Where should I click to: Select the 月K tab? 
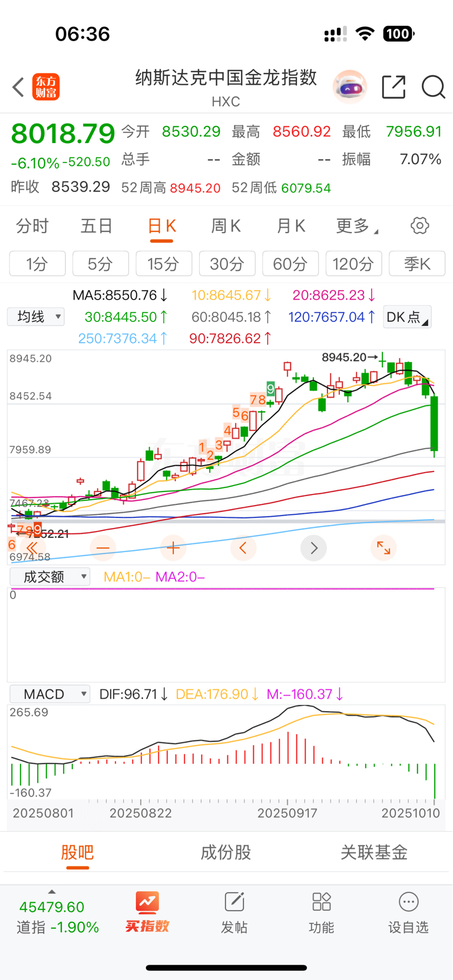pyautogui.click(x=291, y=226)
